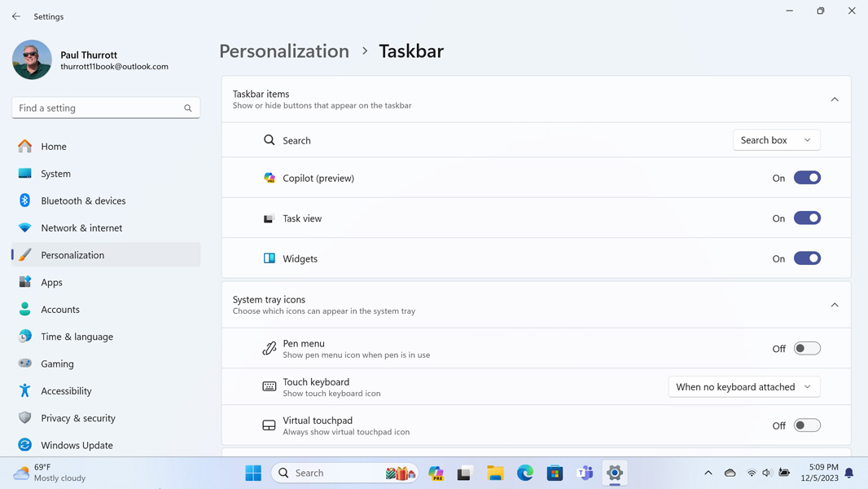Enable the Pen menu toggle
This screenshot has height=489, width=868.
(x=807, y=349)
